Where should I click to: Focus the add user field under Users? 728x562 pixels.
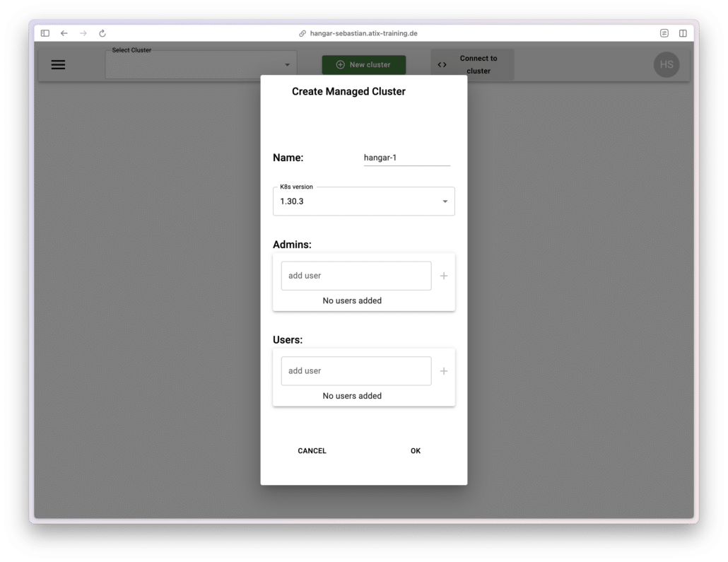[356, 371]
